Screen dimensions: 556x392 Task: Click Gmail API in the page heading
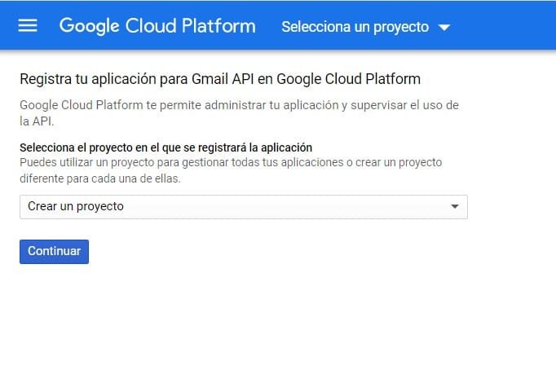point(223,79)
